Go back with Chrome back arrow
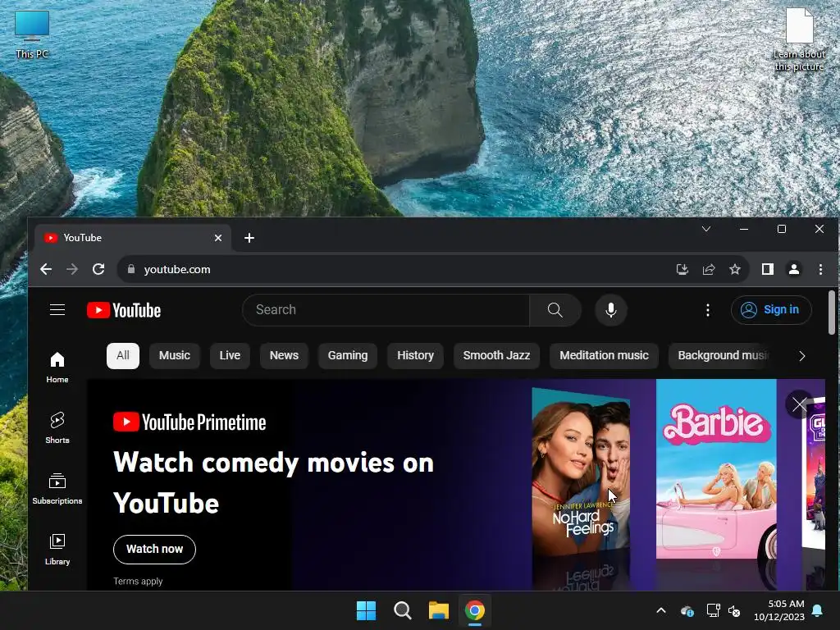 (x=46, y=269)
